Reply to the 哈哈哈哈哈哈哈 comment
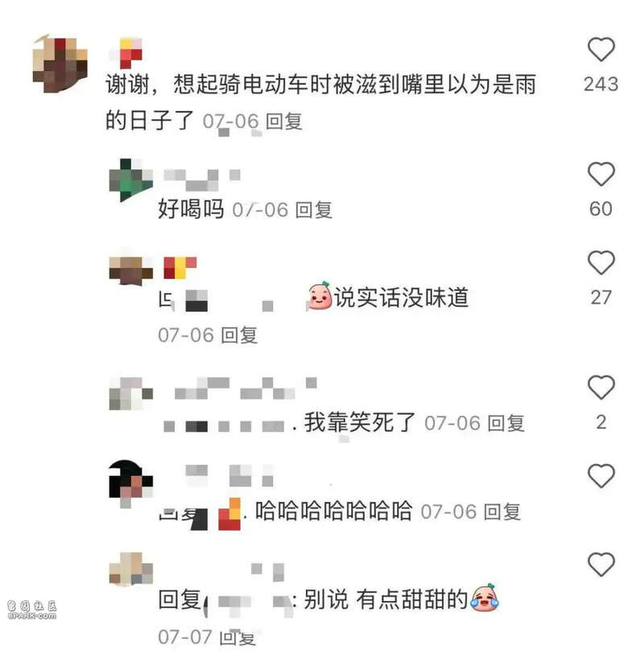Viewport: 644px width, 659px height. coord(502,512)
